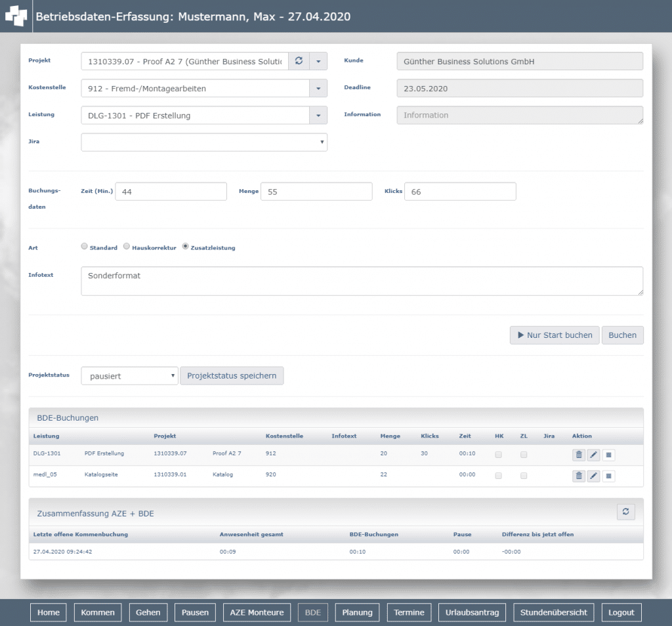Delete the DLG-1301 booking via trash icon

(x=579, y=455)
